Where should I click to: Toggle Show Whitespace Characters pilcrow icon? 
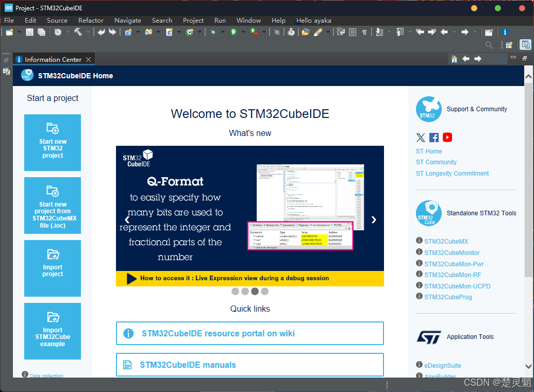click(x=364, y=32)
